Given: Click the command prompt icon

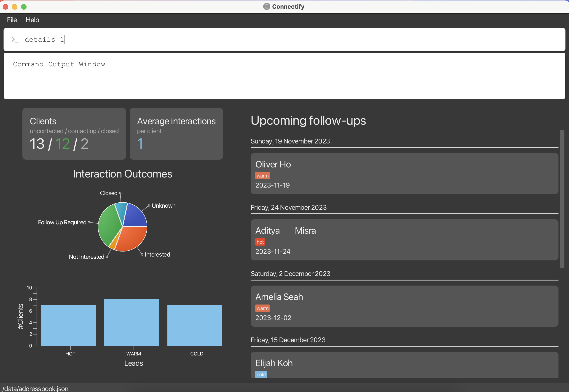Looking at the screenshot, I should tap(15, 40).
